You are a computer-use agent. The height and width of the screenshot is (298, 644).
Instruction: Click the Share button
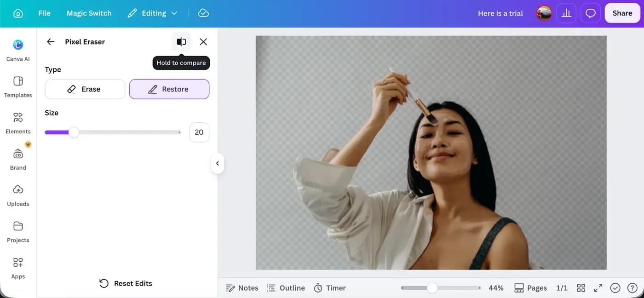pos(622,13)
